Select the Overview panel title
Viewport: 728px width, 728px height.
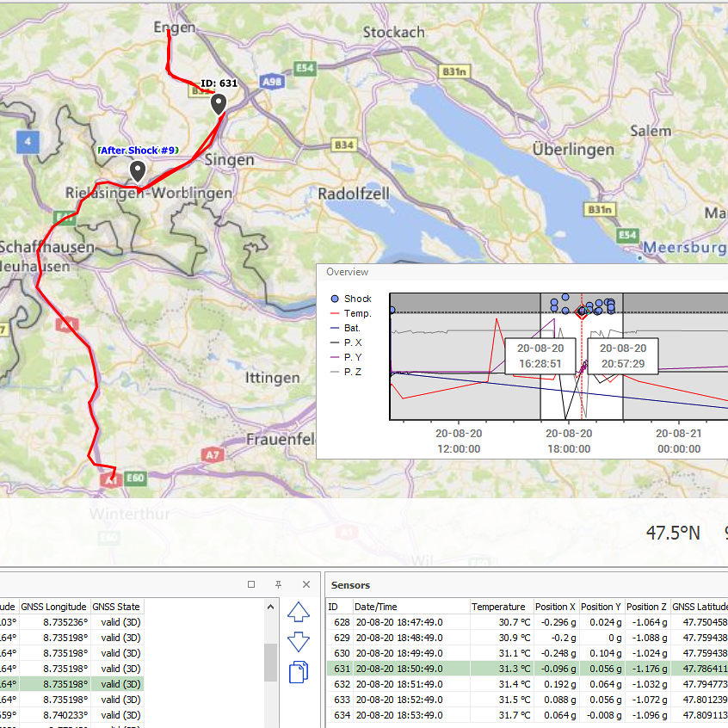click(347, 272)
